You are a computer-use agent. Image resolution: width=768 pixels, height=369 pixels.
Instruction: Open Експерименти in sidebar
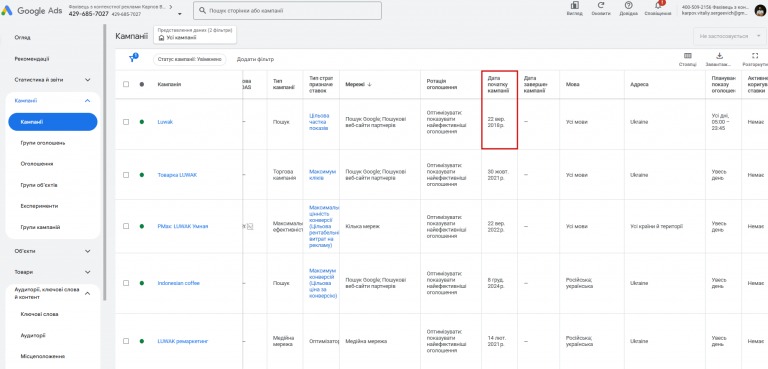point(40,206)
